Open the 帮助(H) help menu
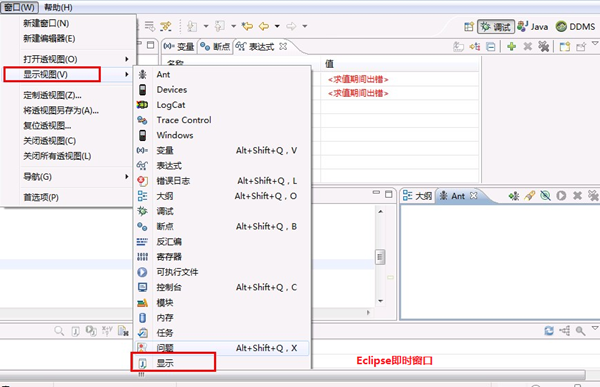 point(58,7)
